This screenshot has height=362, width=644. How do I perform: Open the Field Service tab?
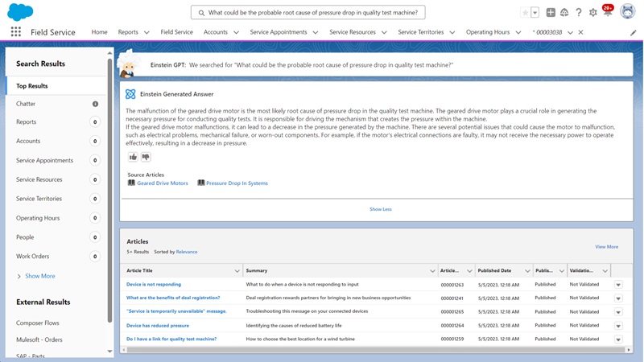click(x=176, y=32)
